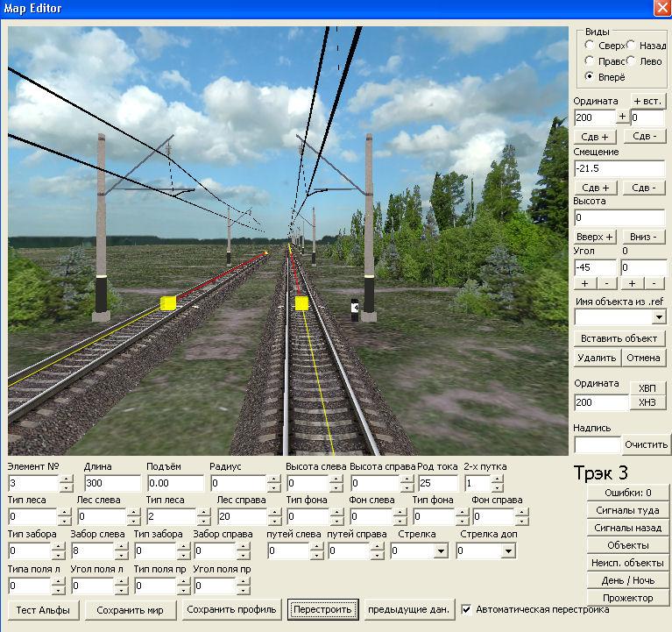Open the Имя объекта из .ref dropdown
The width and height of the screenshot is (672, 632).
point(658,316)
